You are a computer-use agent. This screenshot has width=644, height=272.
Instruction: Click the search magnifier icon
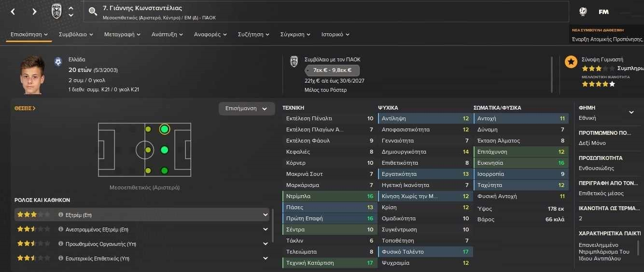[x=93, y=12]
